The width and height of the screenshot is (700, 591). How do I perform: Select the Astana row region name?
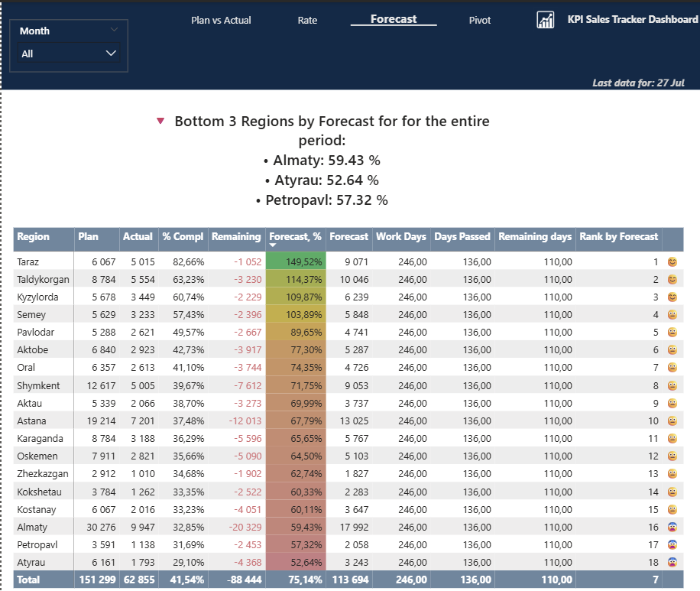[31, 421]
